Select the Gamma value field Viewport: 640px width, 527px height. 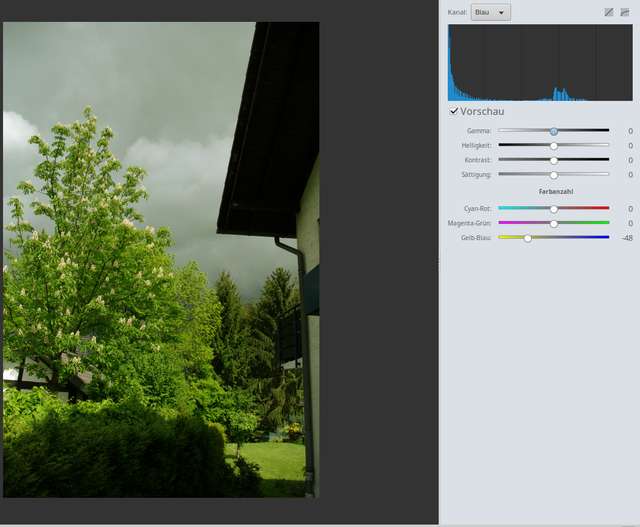tap(627, 131)
